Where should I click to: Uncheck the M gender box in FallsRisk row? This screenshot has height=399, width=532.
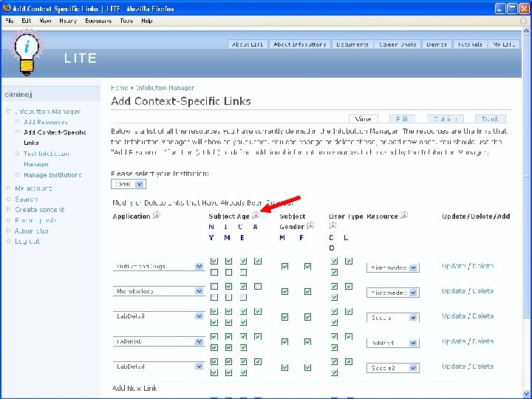pyautogui.click(x=284, y=342)
